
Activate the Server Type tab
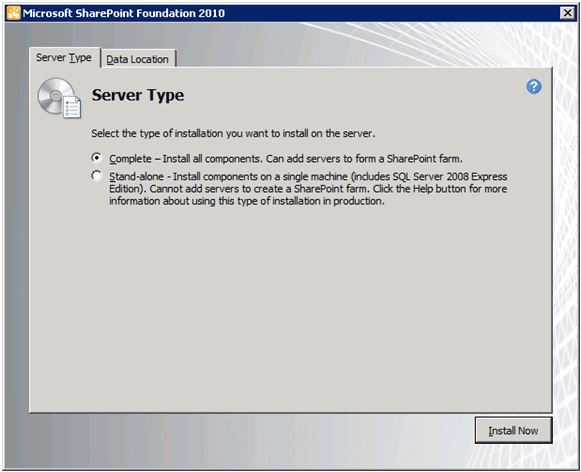pos(64,58)
